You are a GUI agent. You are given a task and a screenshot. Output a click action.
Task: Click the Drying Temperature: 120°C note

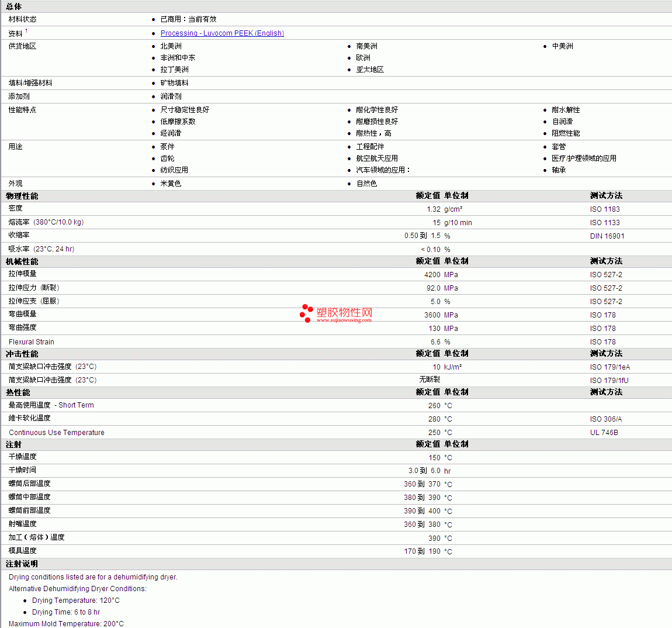click(76, 601)
